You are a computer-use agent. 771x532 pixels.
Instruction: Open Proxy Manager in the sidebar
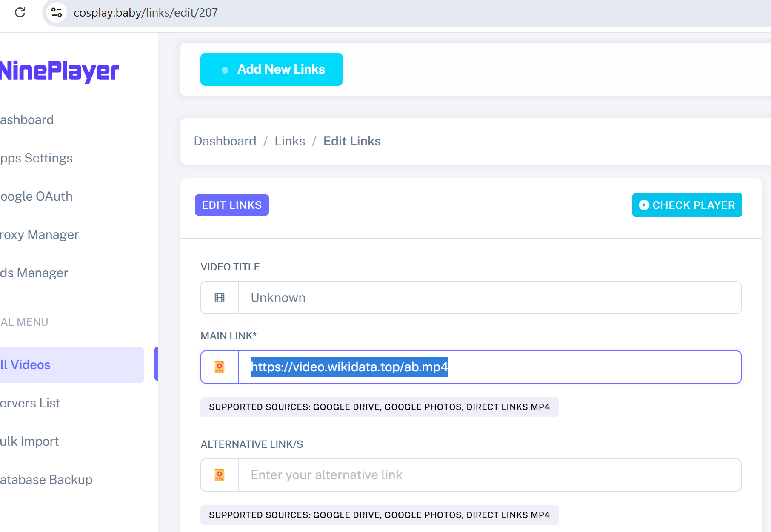pyautogui.click(x=39, y=235)
